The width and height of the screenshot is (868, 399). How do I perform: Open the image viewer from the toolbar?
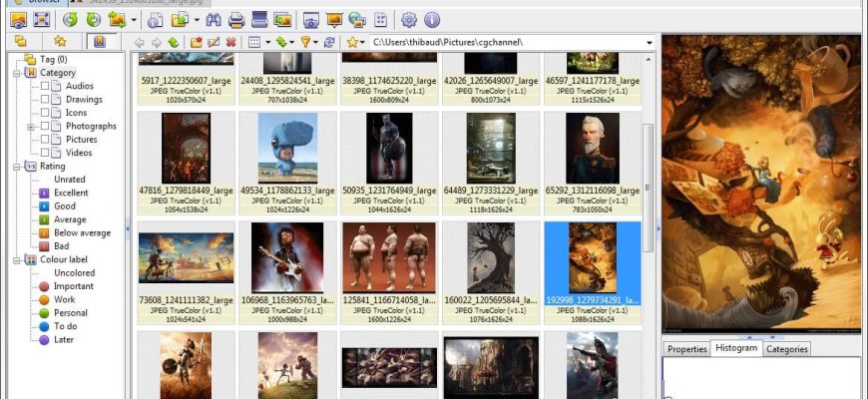[x=18, y=21]
